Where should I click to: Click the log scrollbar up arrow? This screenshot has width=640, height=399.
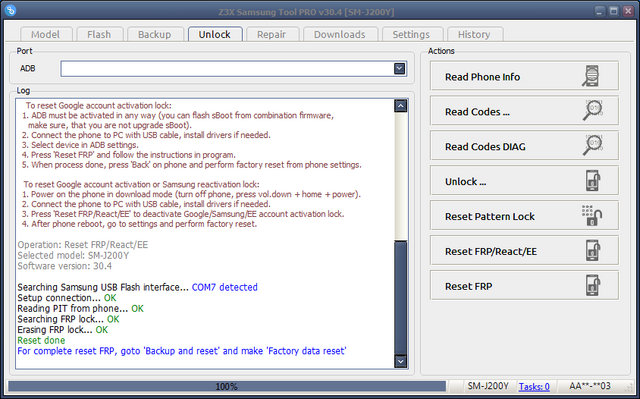click(x=401, y=106)
